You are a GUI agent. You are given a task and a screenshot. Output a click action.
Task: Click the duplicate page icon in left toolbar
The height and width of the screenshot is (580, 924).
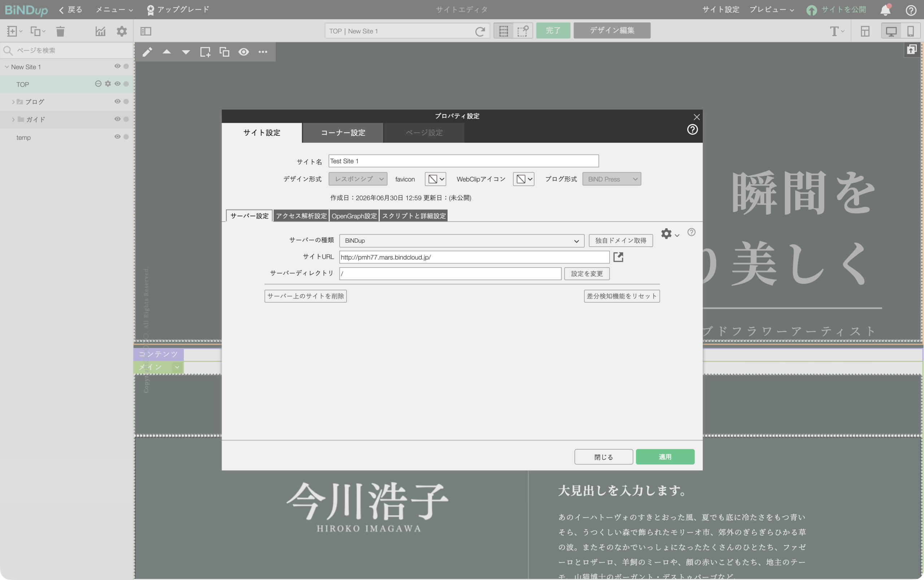click(x=38, y=31)
